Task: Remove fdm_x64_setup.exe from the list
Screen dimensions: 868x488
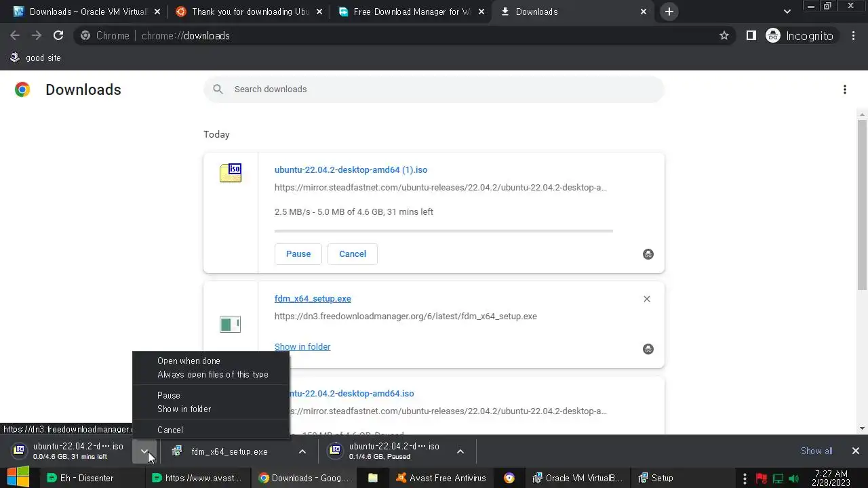Action: pyautogui.click(x=646, y=299)
